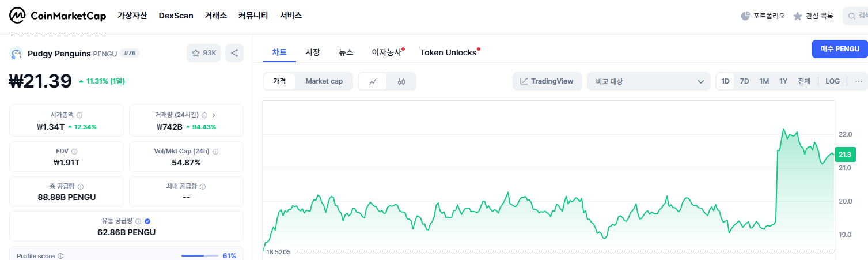This screenshot has width=868, height=260.
Task: Open 비교 대상 dropdown
Action: (649, 81)
